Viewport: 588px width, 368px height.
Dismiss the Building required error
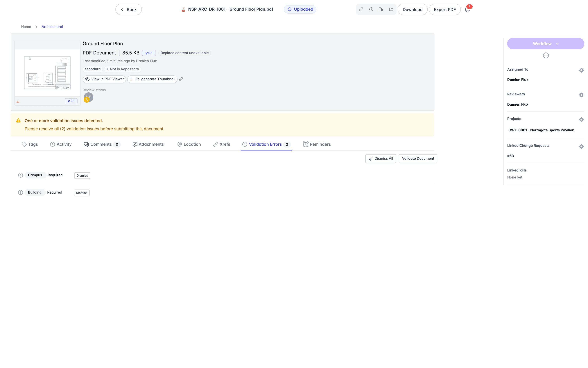click(82, 193)
